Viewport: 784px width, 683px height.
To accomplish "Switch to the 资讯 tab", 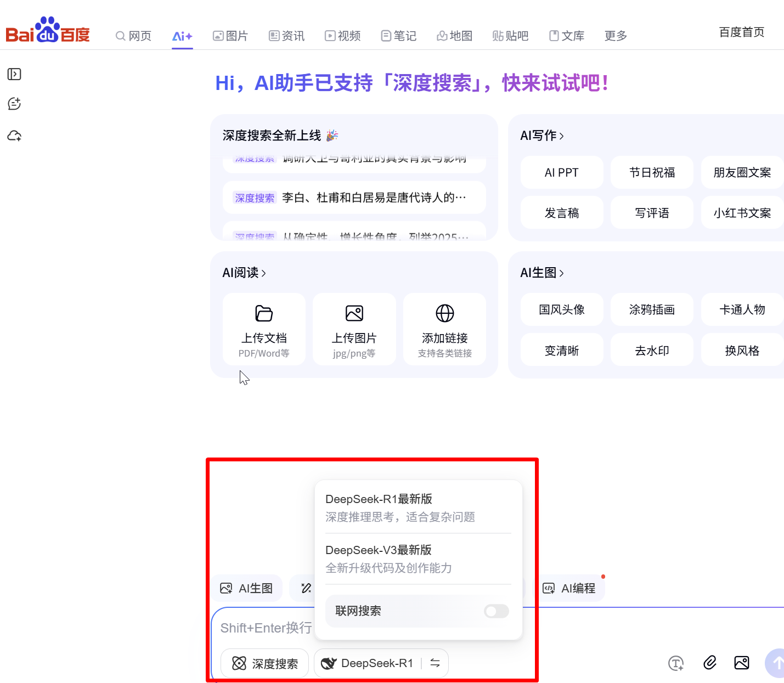I will [x=286, y=36].
